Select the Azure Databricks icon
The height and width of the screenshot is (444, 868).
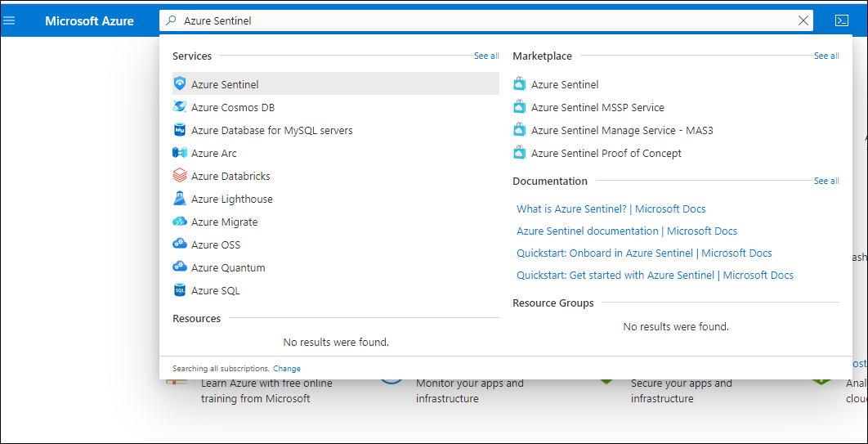click(x=180, y=176)
